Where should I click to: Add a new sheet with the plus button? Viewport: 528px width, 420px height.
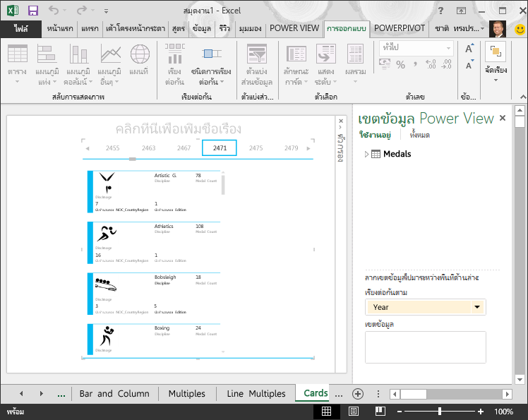pos(358,393)
